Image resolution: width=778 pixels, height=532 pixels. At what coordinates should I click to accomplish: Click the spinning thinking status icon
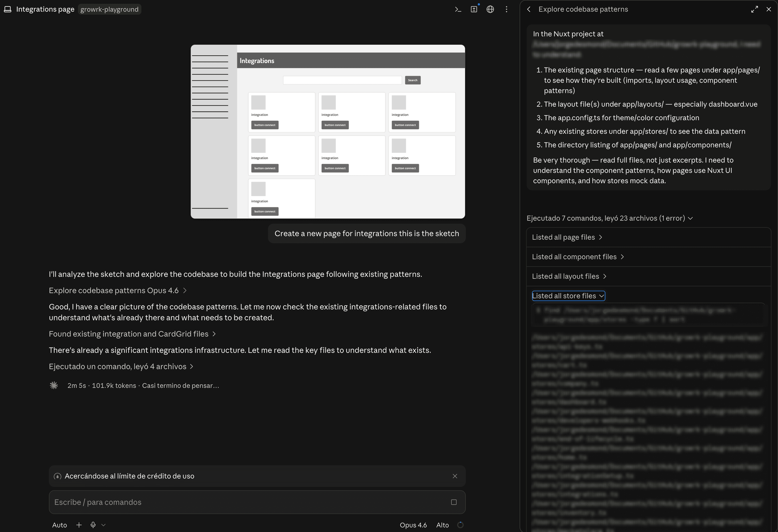pyautogui.click(x=54, y=385)
